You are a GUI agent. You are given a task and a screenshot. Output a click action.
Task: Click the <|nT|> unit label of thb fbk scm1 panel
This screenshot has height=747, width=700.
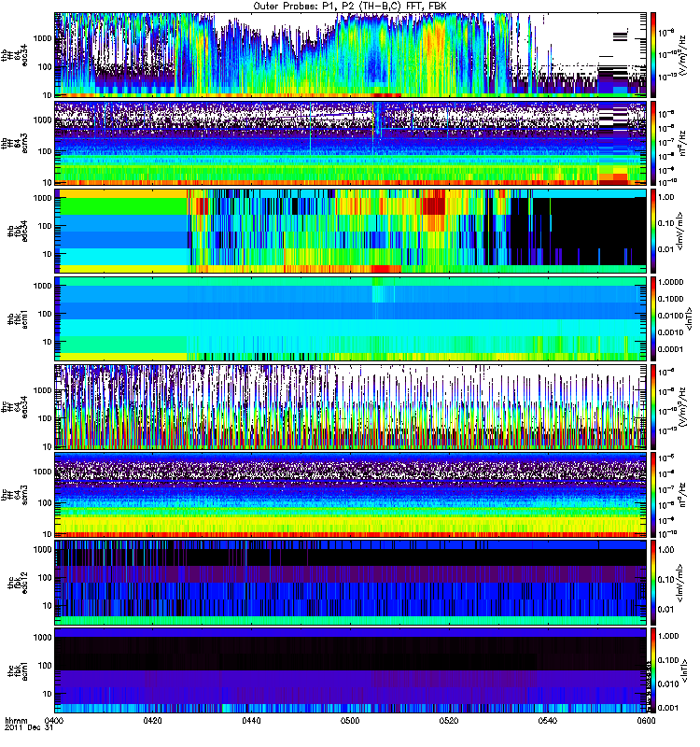(689, 318)
